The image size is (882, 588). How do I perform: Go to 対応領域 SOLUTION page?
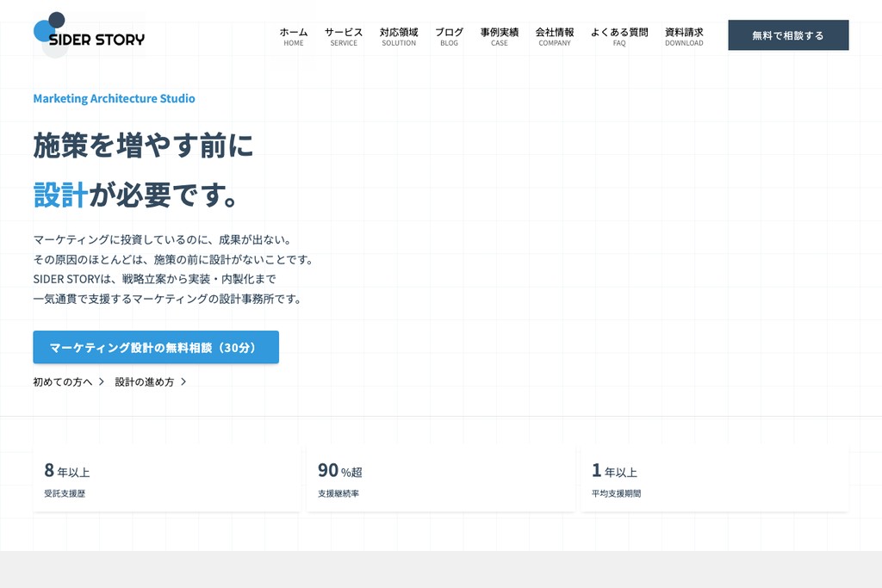[399, 36]
